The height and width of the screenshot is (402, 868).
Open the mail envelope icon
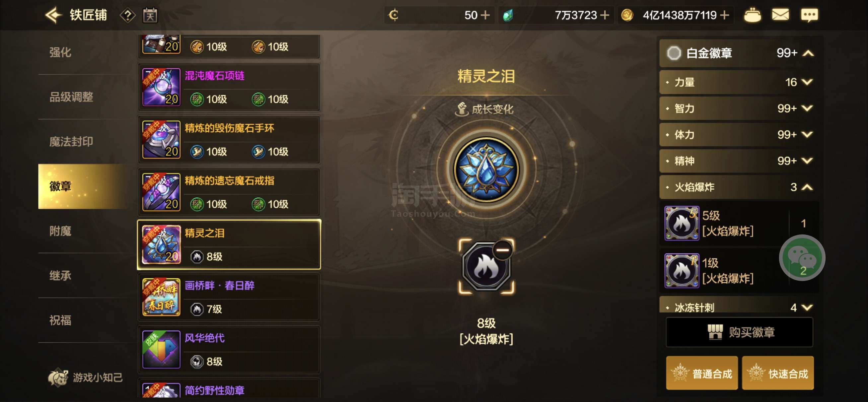[780, 15]
